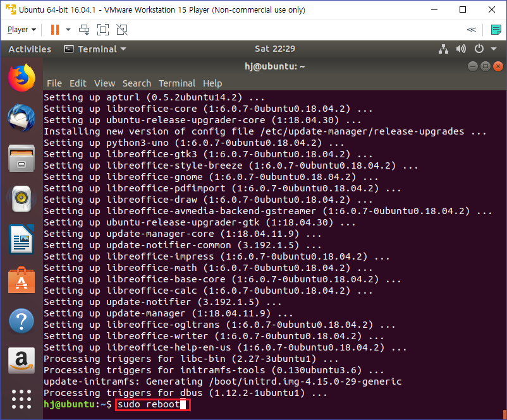Minimize the VMware Player window
Screen dimensions: 507x420
point(434,9)
